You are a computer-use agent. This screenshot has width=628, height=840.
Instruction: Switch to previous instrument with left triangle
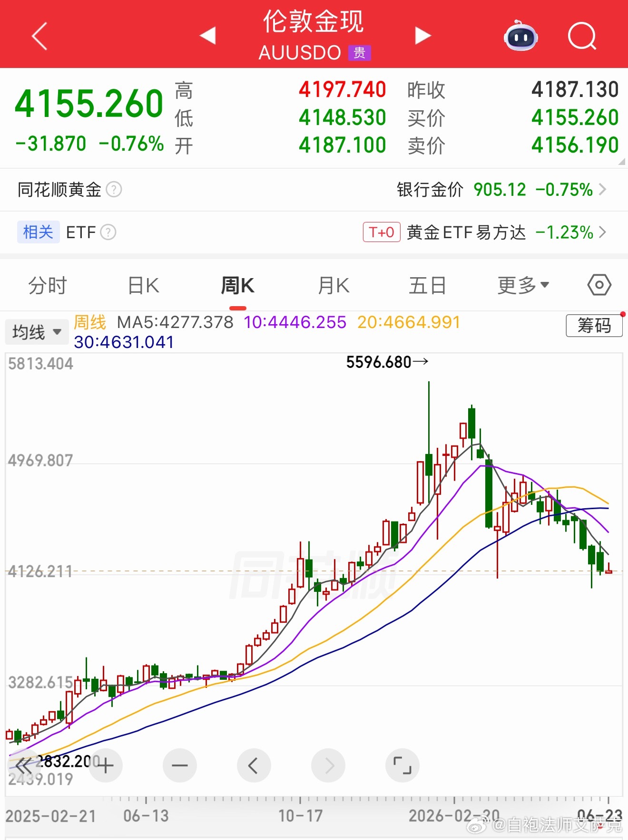click(x=208, y=36)
